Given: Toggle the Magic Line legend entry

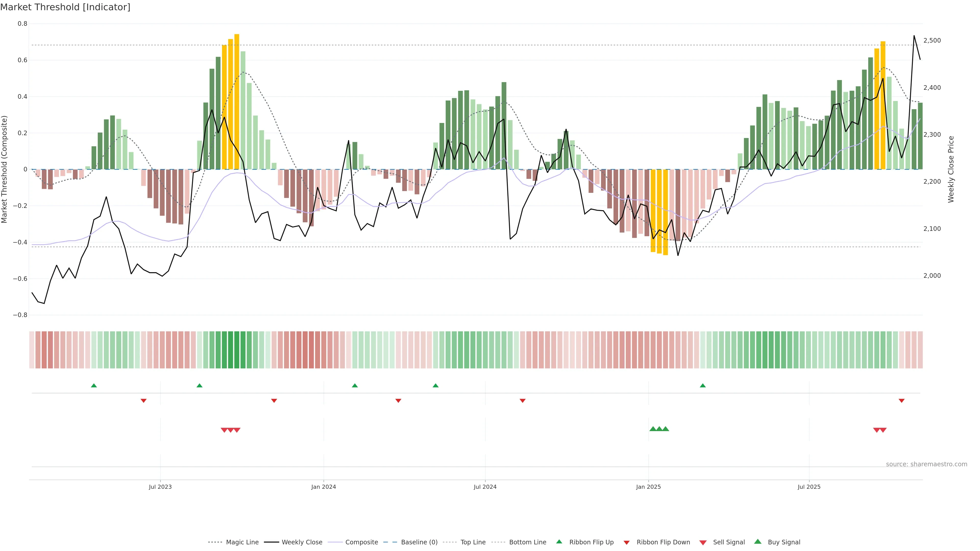Looking at the screenshot, I should click(242, 542).
